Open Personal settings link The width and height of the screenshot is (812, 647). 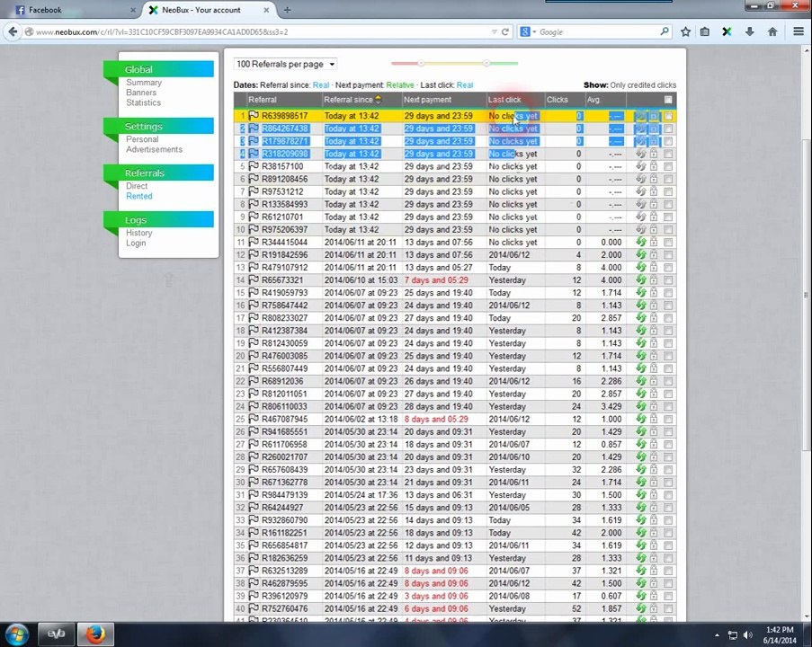[142, 139]
